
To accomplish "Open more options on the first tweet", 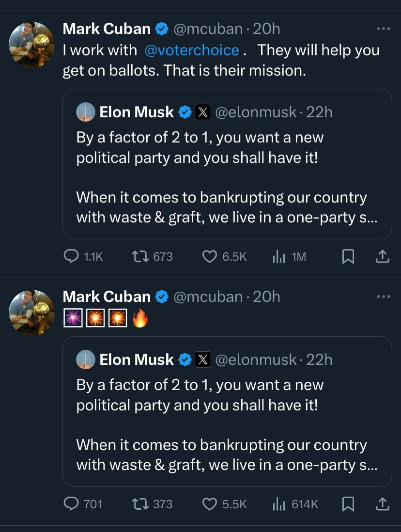I will coord(383,29).
